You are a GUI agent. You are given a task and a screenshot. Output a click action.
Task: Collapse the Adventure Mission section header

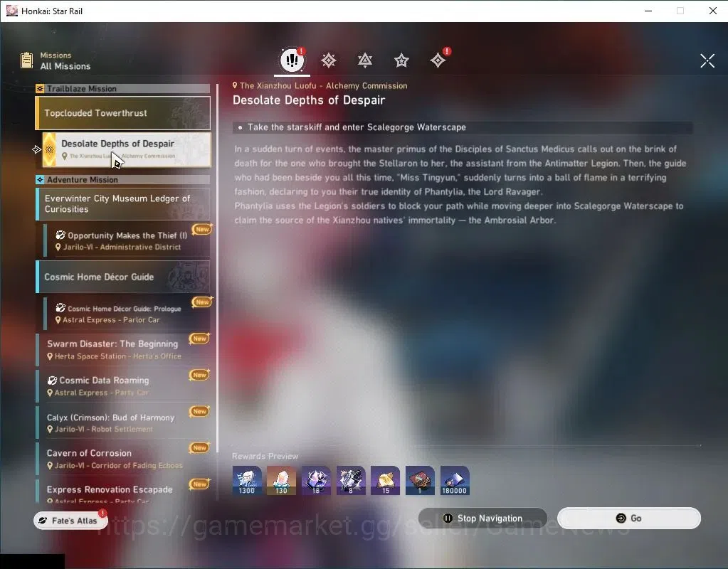pyautogui.click(x=122, y=180)
